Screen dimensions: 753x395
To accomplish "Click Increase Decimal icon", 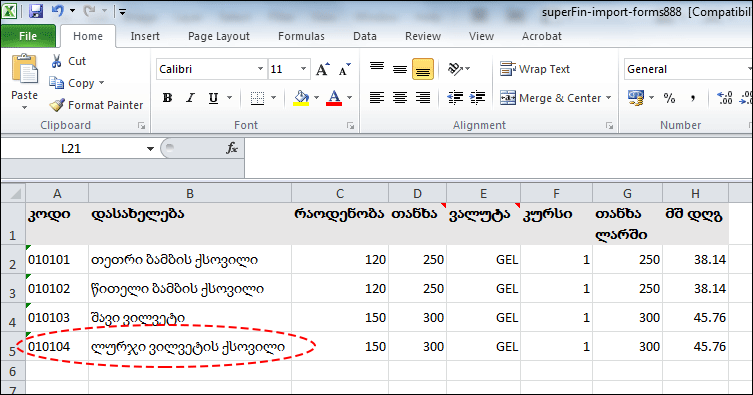I will [x=724, y=98].
